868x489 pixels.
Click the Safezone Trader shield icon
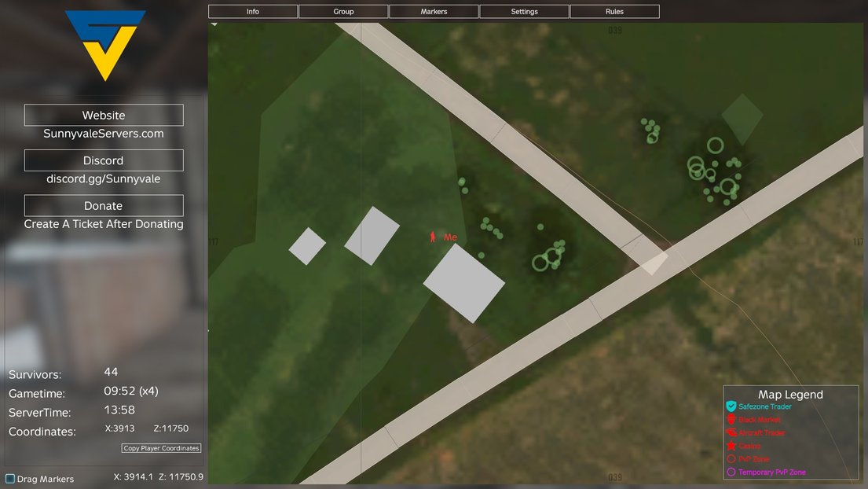click(731, 406)
